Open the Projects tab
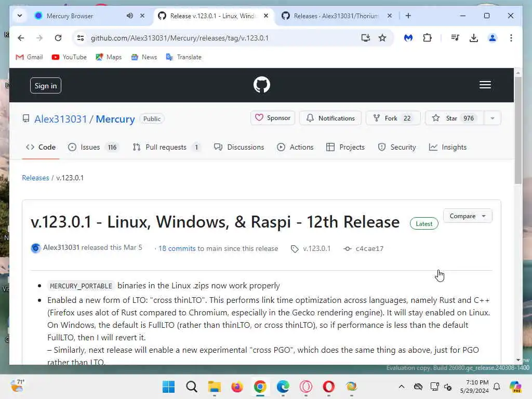 (345, 147)
